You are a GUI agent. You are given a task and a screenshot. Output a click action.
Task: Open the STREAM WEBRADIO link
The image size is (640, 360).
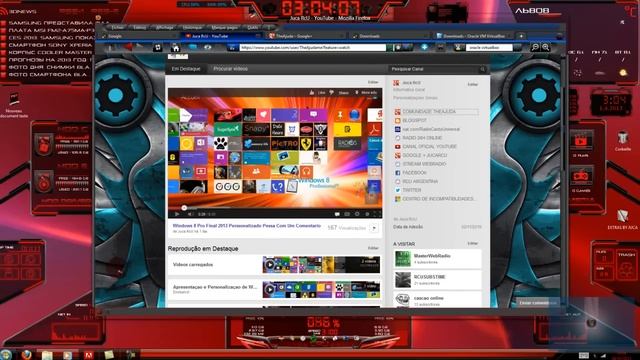[424, 164]
